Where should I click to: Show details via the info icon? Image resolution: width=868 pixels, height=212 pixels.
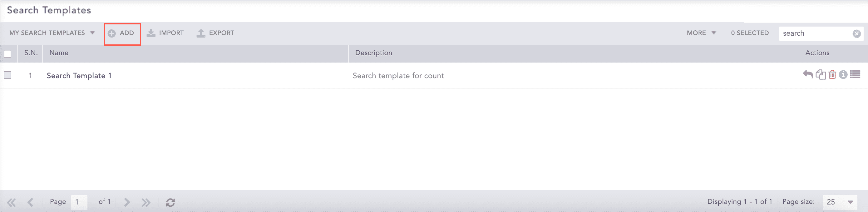(843, 74)
